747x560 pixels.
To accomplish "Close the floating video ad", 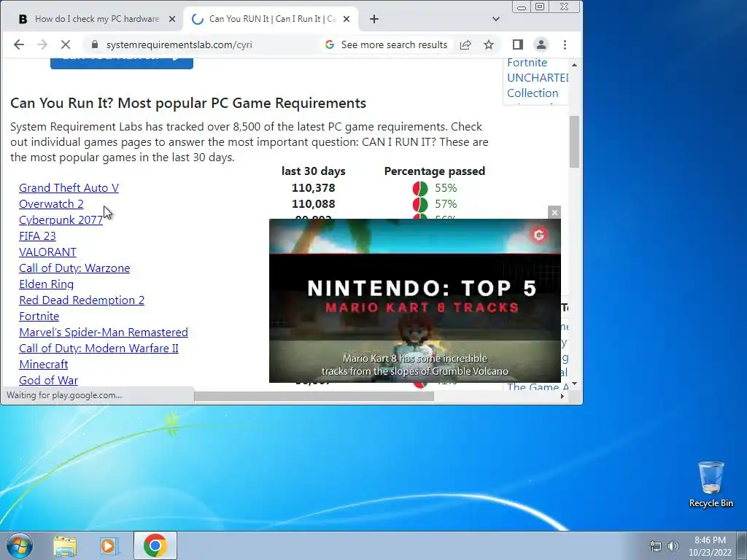I will [x=554, y=212].
